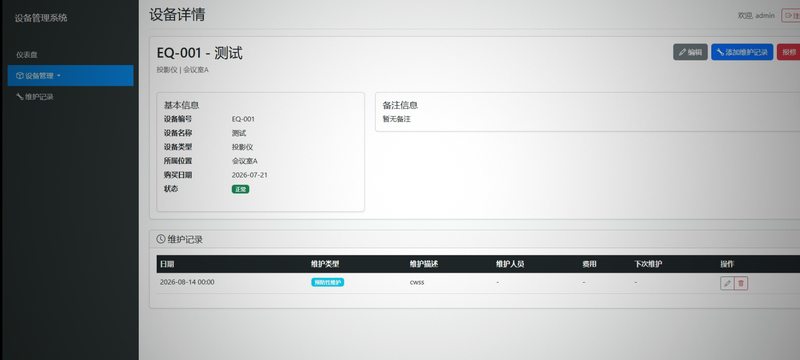Click the 维护描述 column header
The width and height of the screenshot is (800, 360).
424,264
